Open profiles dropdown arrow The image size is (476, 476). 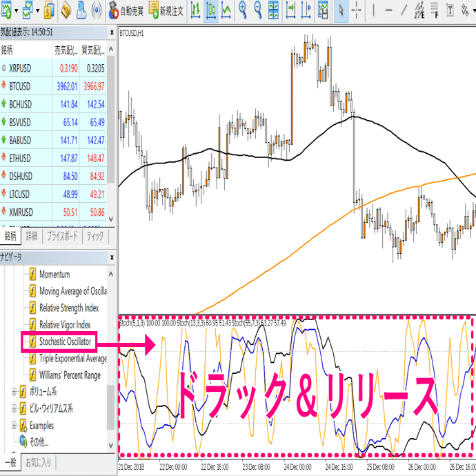38,11
